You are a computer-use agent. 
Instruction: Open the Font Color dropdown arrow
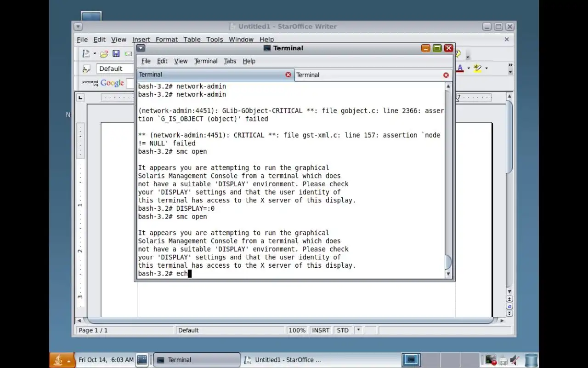[x=469, y=69]
